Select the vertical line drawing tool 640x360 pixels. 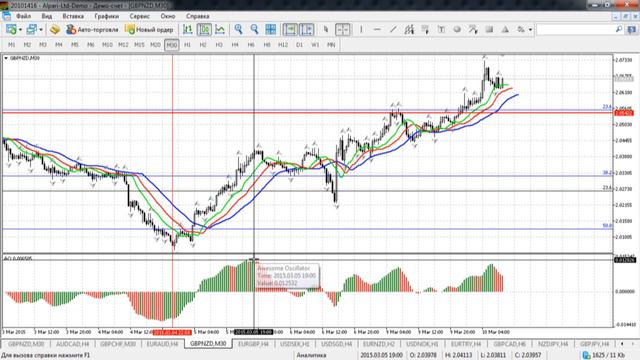click(x=361, y=29)
